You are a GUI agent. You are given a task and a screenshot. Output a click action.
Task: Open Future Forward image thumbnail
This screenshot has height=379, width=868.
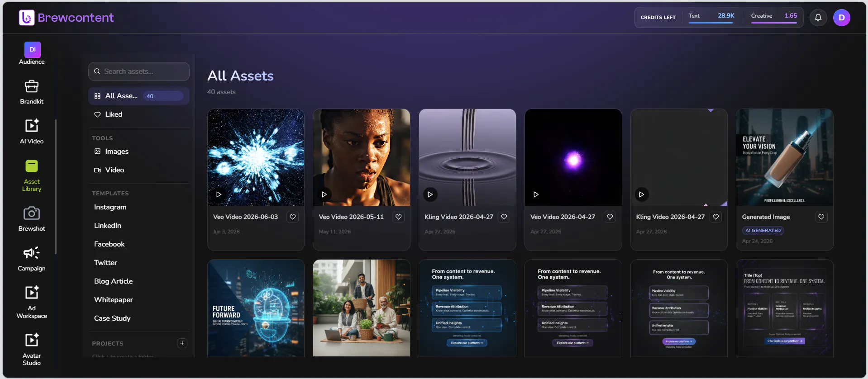pos(256,308)
